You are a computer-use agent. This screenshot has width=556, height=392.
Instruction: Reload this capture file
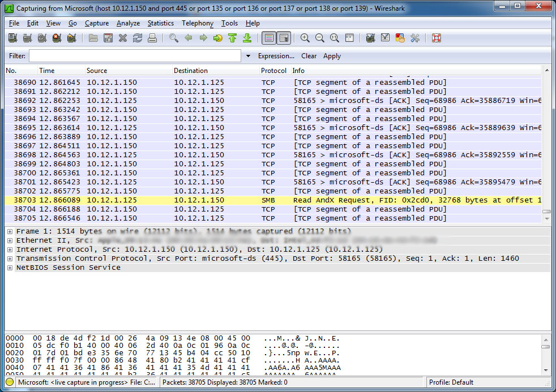(x=138, y=38)
